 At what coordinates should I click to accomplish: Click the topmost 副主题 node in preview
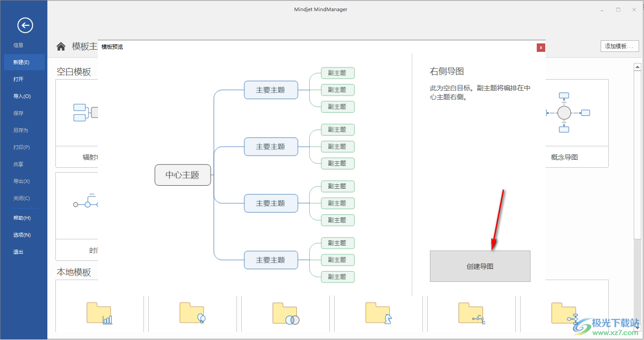(x=337, y=73)
